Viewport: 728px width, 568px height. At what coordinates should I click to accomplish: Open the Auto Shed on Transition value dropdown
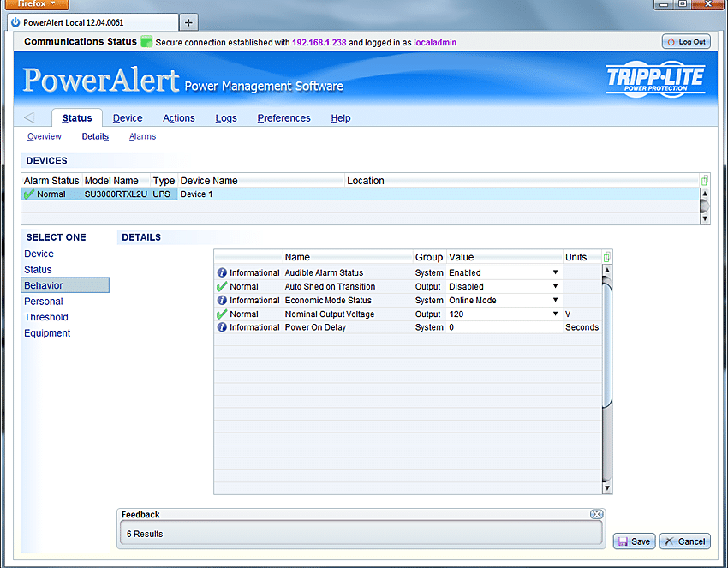coord(555,286)
